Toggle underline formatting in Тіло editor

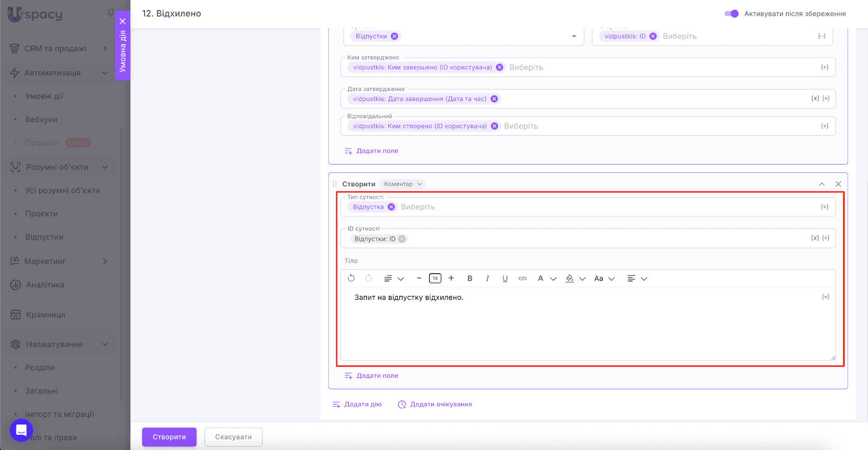click(505, 278)
